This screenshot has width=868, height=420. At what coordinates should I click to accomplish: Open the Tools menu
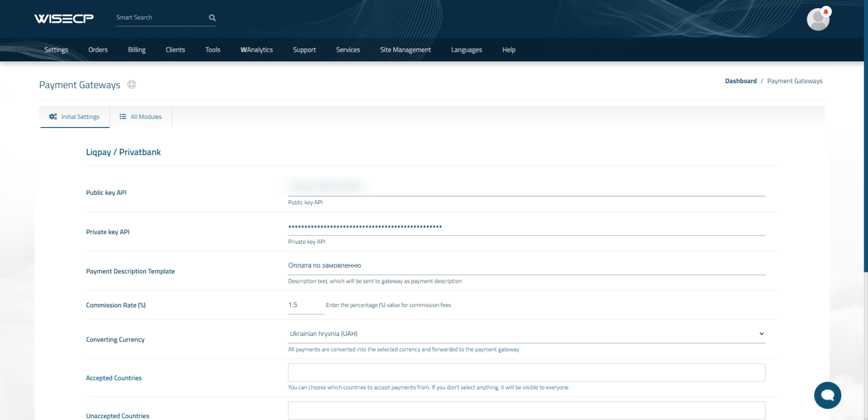pyautogui.click(x=213, y=50)
